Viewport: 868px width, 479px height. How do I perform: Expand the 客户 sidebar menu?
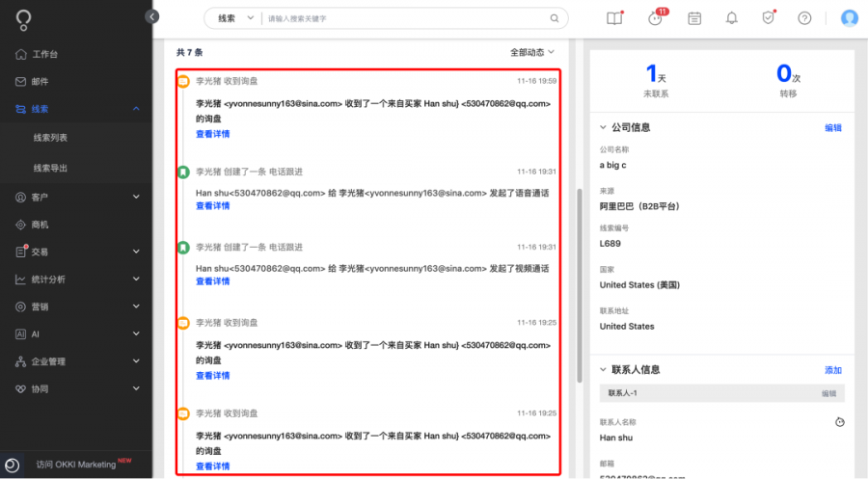76,197
